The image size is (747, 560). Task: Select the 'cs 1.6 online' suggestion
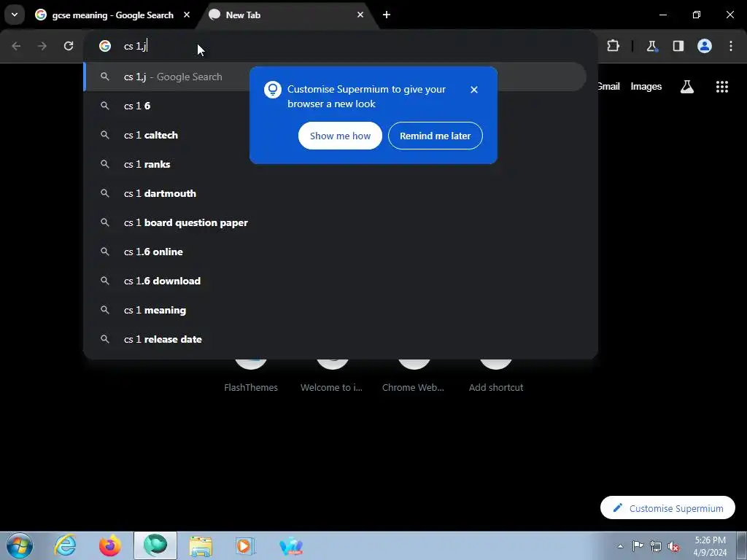coord(335,252)
